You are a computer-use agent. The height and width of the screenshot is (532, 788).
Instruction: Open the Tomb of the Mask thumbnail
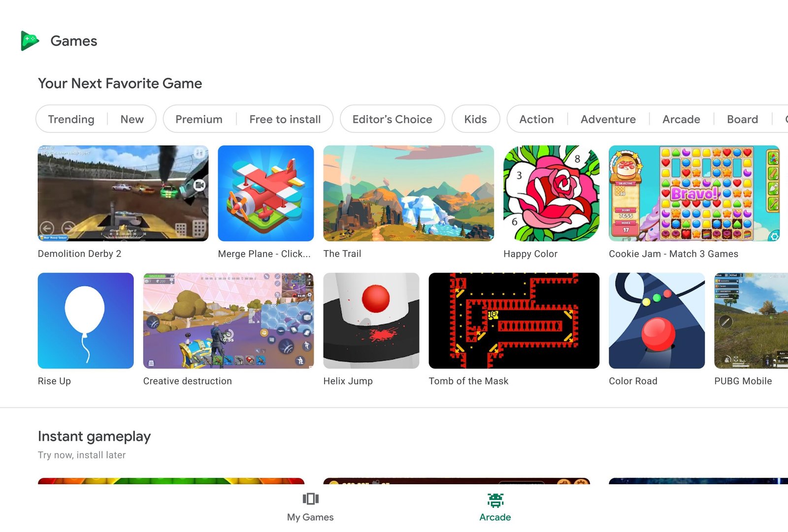tap(514, 320)
